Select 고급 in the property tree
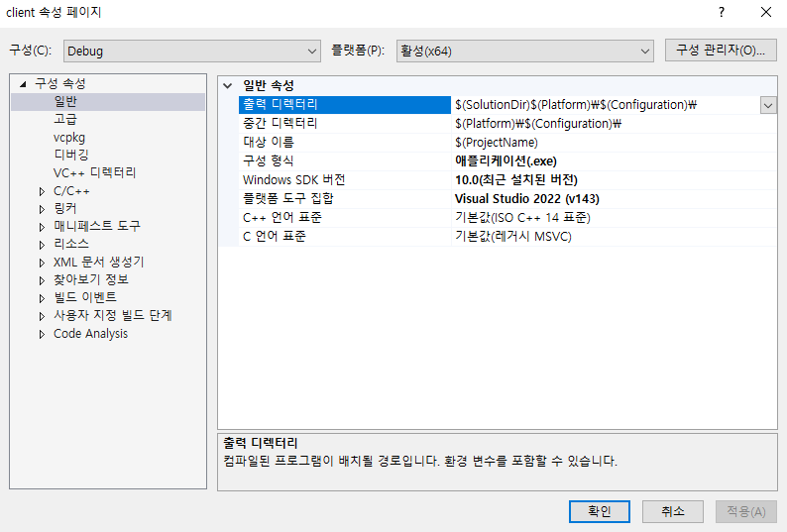787x532 pixels. (65, 120)
